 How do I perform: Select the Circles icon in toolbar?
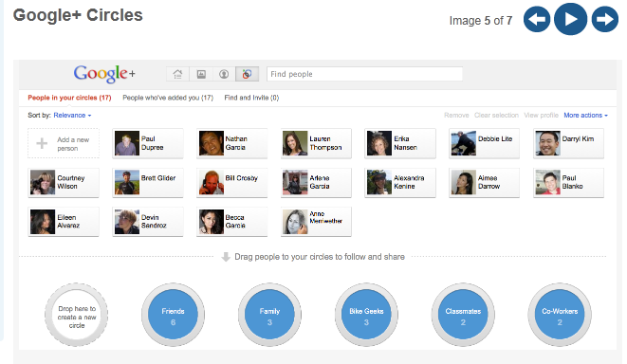tap(247, 74)
